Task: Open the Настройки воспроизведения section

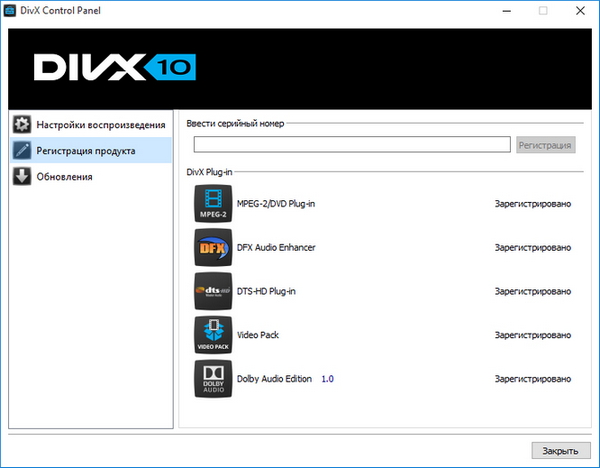Action: coord(100,125)
